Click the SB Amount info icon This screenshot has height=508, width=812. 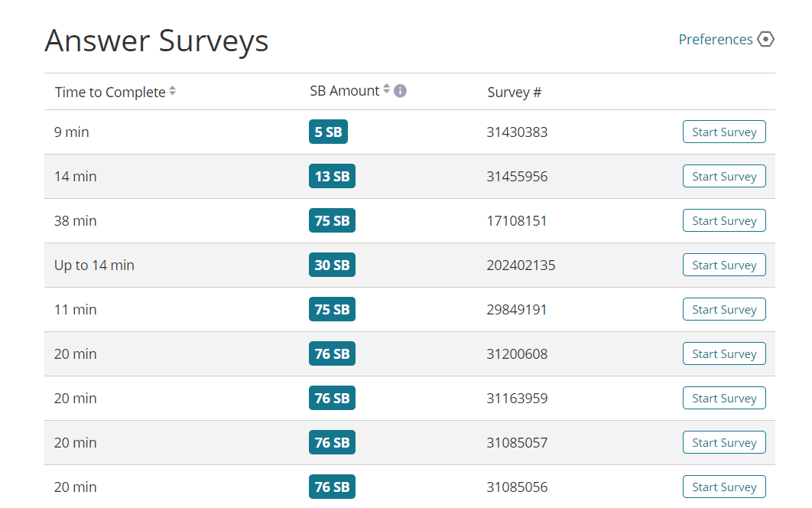(400, 91)
